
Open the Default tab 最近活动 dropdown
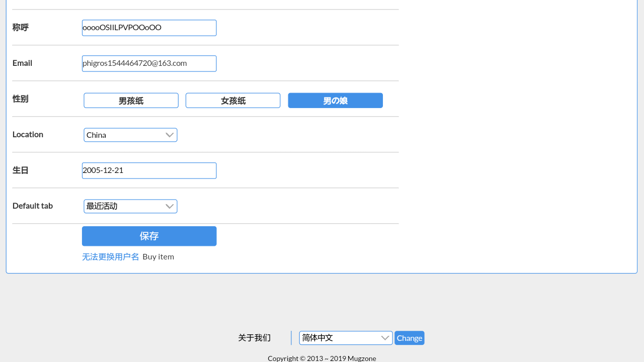[x=130, y=206]
